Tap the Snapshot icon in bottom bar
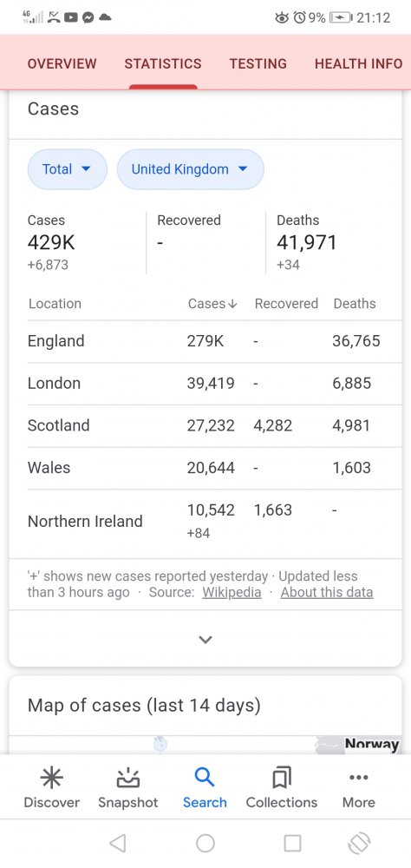The image size is (411, 868). [127, 778]
